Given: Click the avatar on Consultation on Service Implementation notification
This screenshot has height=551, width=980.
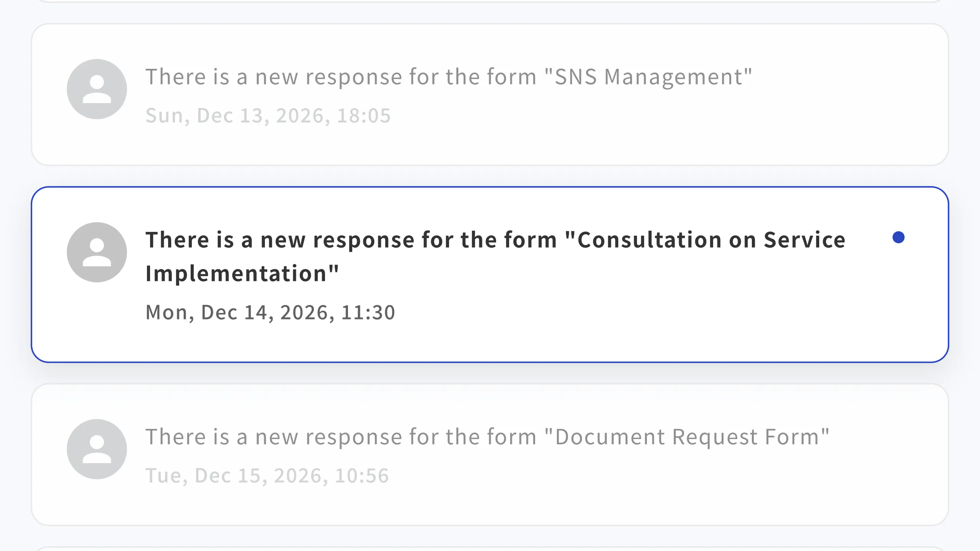Looking at the screenshot, I should click(x=97, y=253).
